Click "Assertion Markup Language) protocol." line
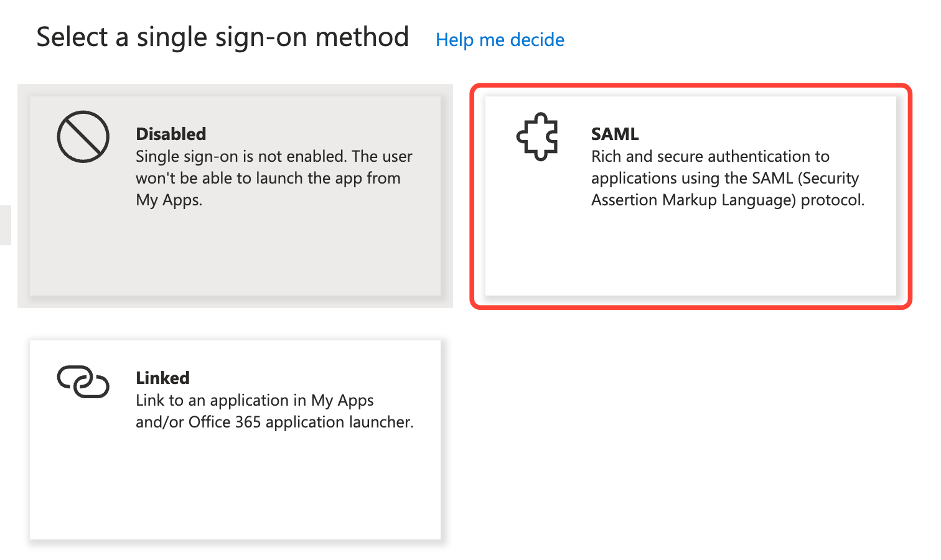The image size is (941, 560). click(728, 200)
